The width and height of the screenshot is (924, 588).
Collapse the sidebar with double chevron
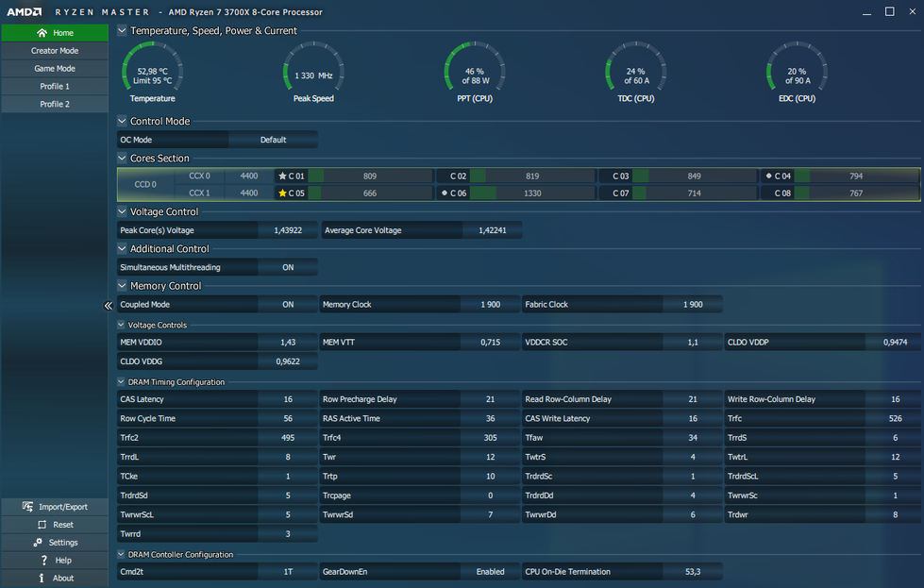coord(109,306)
